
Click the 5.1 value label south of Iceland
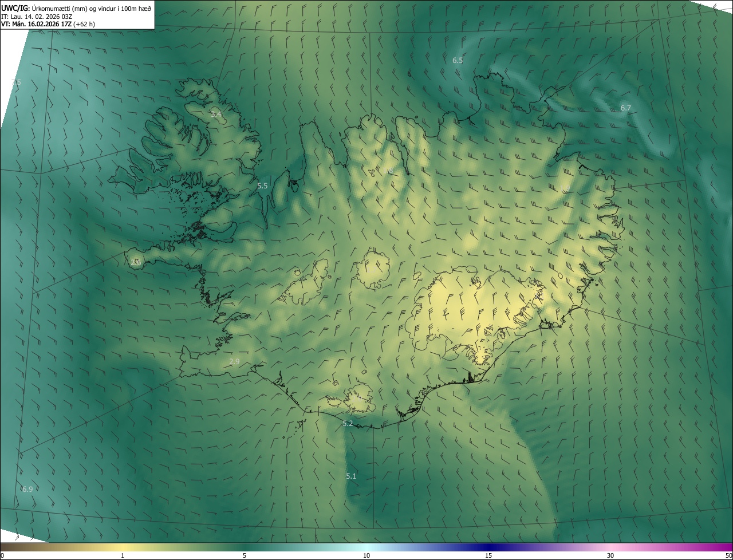click(x=351, y=476)
